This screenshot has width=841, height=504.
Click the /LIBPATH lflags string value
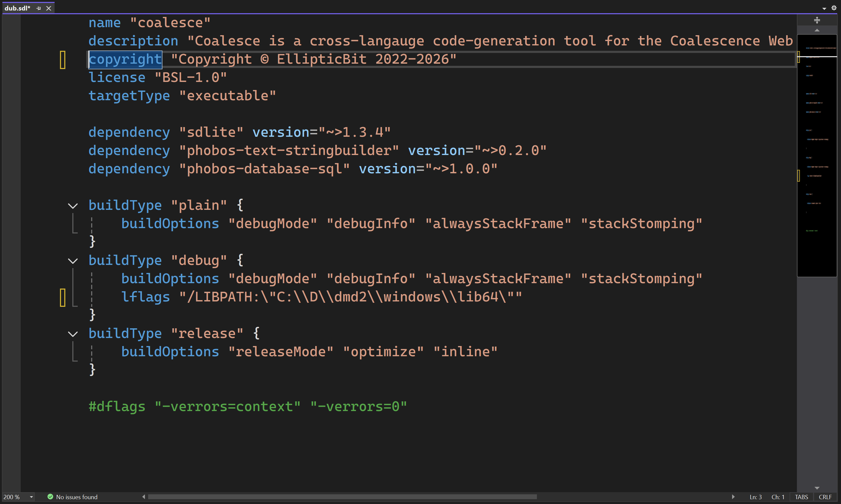(x=350, y=297)
